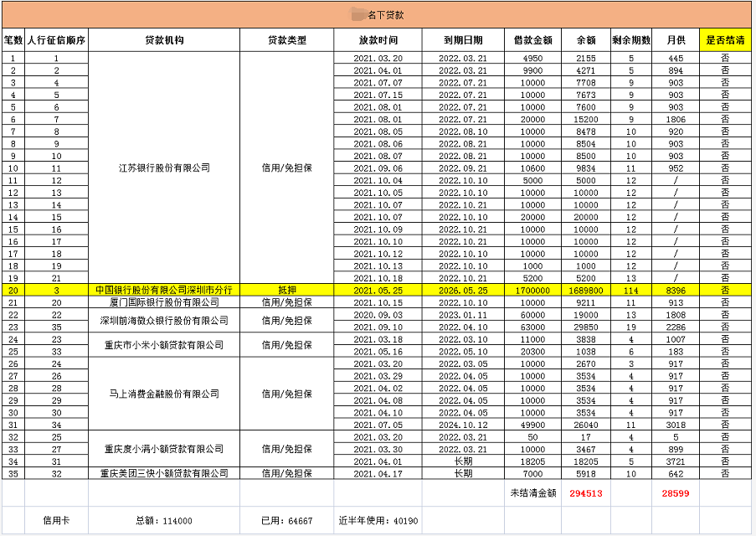Click the 贷款机构 column header
Screen dimensions: 756x536
click(164, 40)
